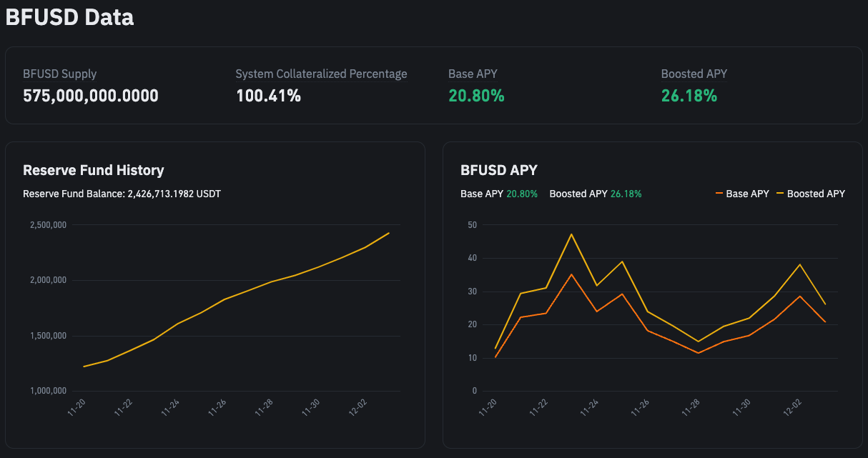Click the Base APY label in top stats bar
Screen dimensions: 868x458
pyautogui.click(x=473, y=74)
